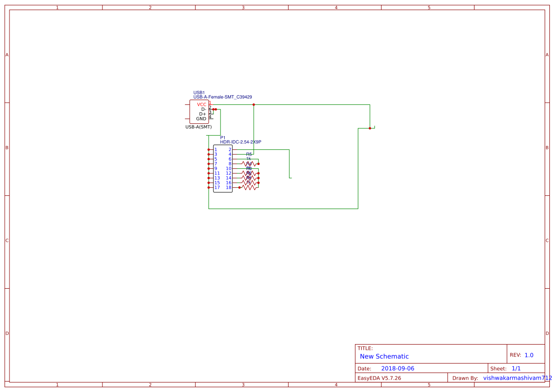557x392 pixels.
Task: Click the Drawn By: label
Action: click(465, 378)
